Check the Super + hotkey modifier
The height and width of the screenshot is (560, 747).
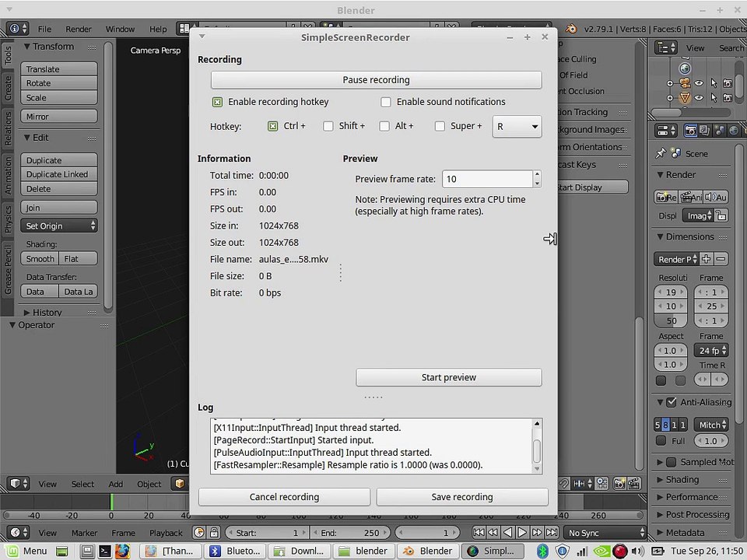(x=440, y=126)
